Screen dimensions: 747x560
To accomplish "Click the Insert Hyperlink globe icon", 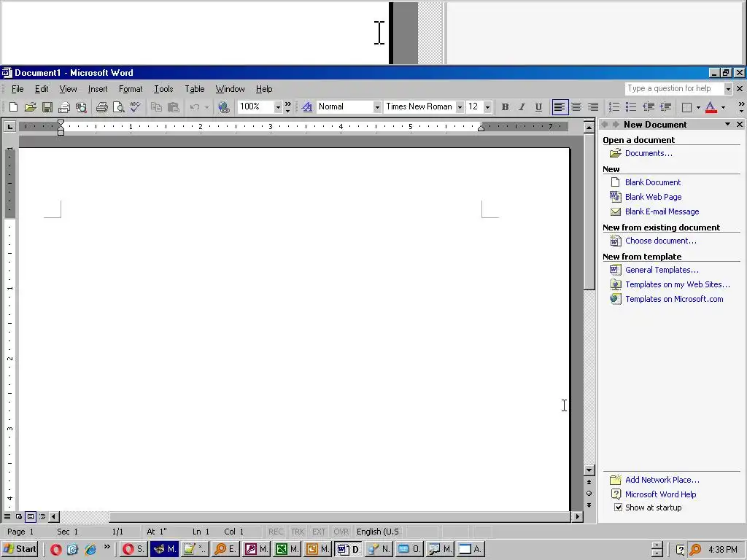I will point(223,107).
